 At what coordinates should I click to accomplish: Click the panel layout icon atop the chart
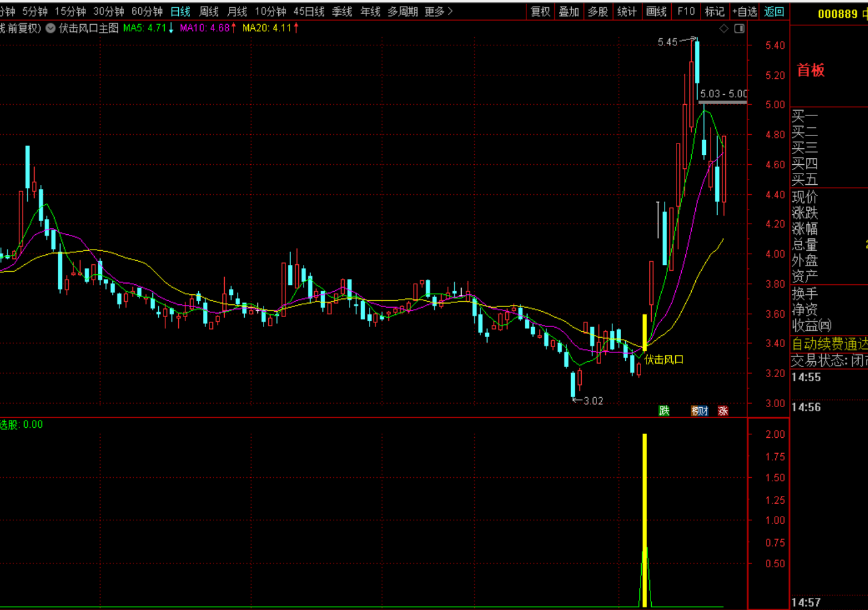point(739,29)
